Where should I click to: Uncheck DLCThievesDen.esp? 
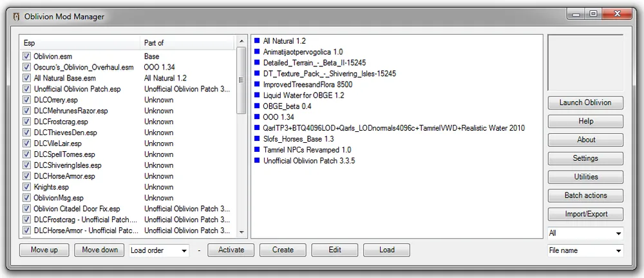point(27,132)
